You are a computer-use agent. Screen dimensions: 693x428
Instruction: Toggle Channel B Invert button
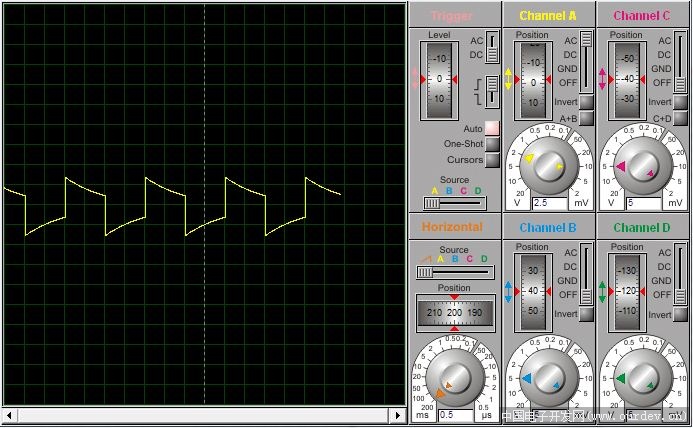[x=586, y=314]
